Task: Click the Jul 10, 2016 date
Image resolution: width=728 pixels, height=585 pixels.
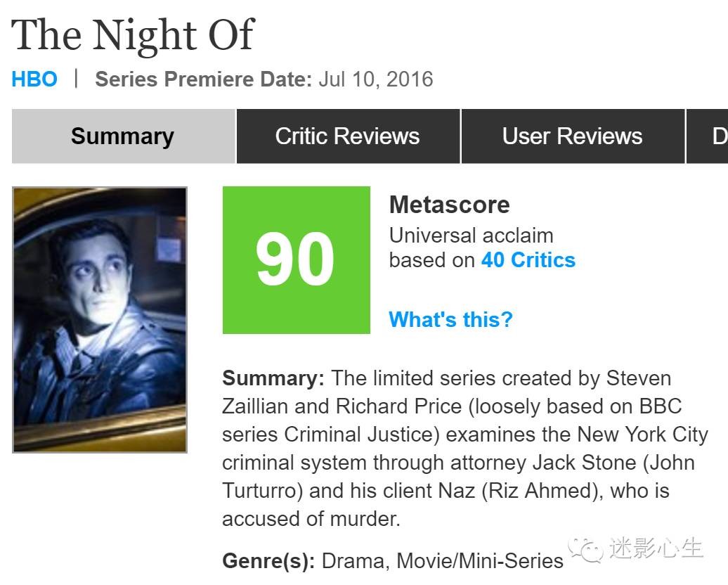Action: coord(375,79)
